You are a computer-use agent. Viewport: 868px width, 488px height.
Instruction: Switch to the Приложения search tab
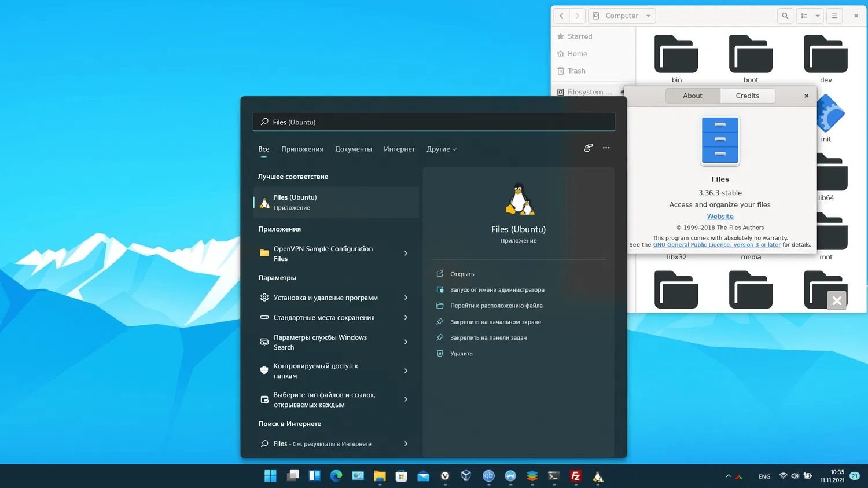pyautogui.click(x=302, y=149)
